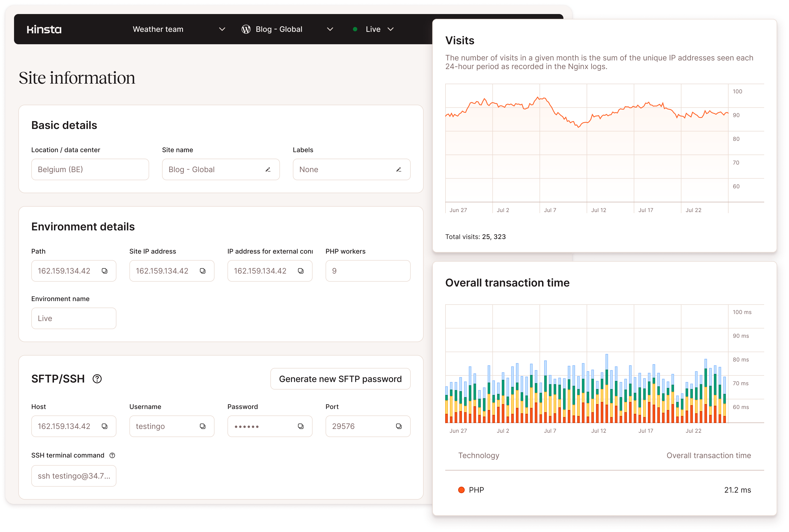Copy the port number 29576
The width and height of the screenshot is (789, 532).
tap(399, 426)
